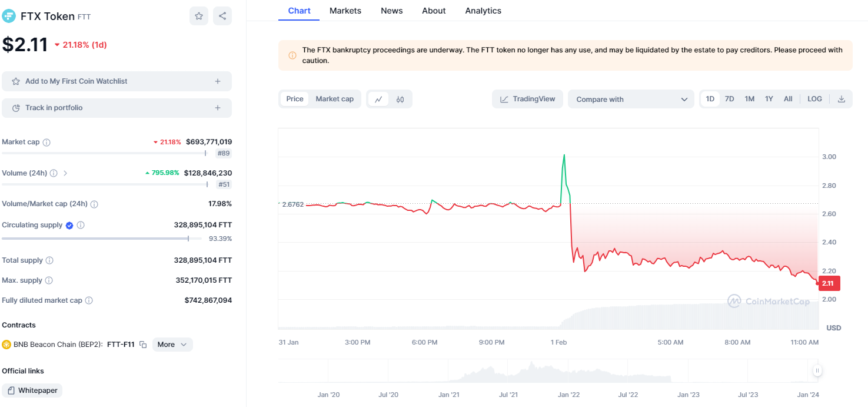Click the $742,867,094 fully diluted value
The width and height of the screenshot is (868, 407).
pyautogui.click(x=208, y=300)
